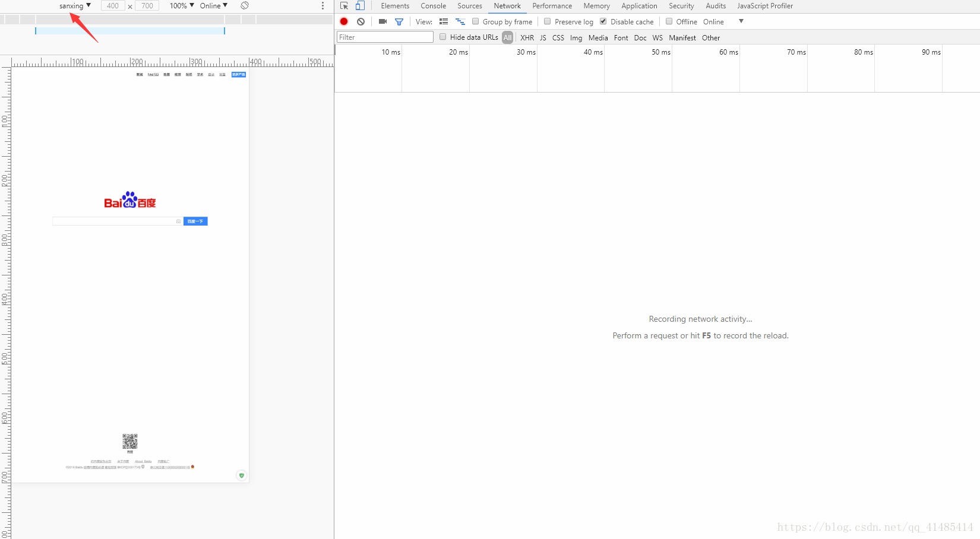Click the viewport height field showing 700

pyautogui.click(x=147, y=5)
